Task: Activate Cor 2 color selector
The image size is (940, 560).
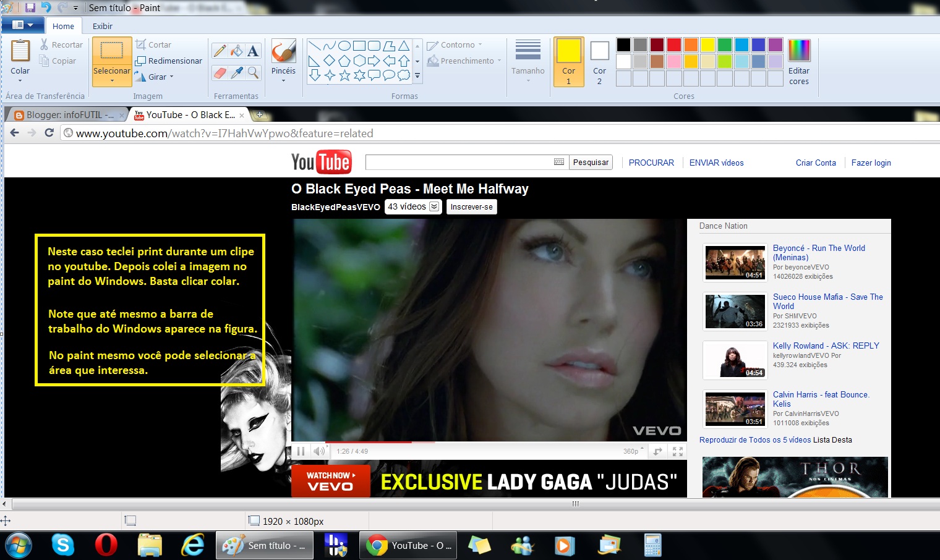Action: click(x=599, y=61)
